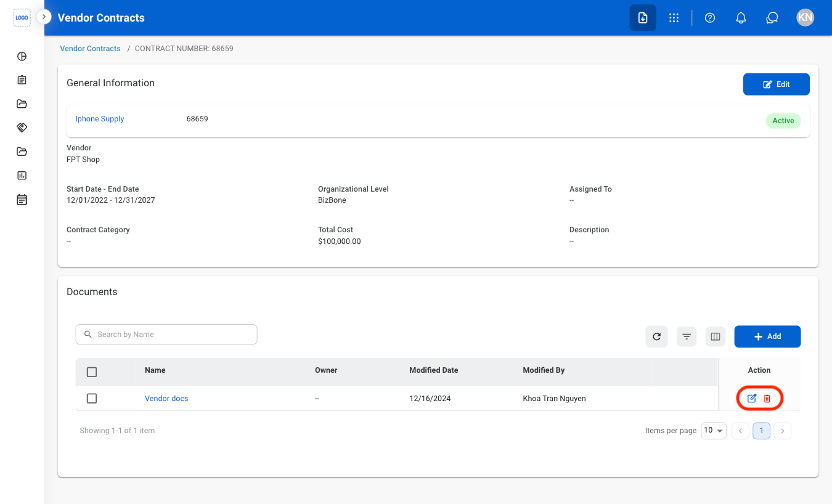Click the CONTRACT NUMBER: 68659 breadcrumb text
Image resolution: width=832 pixels, height=504 pixels.
pyautogui.click(x=184, y=49)
